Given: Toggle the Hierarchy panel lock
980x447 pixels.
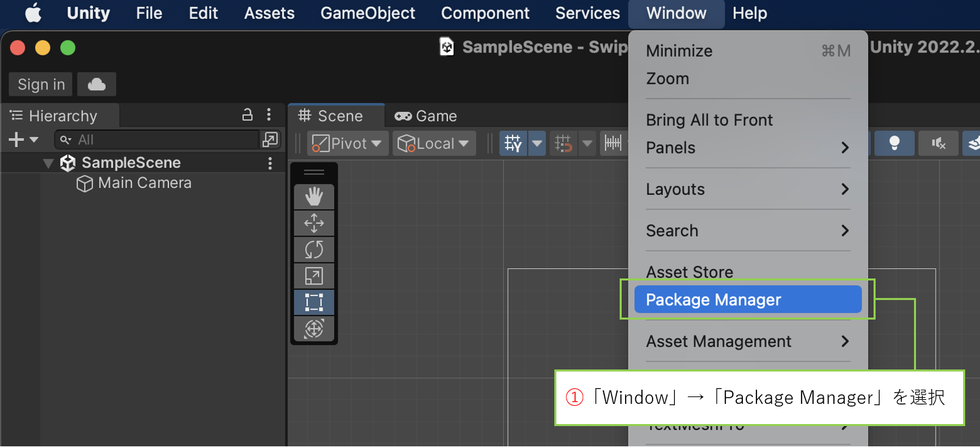Looking at the screenshot, I should (x=247, y=115).
